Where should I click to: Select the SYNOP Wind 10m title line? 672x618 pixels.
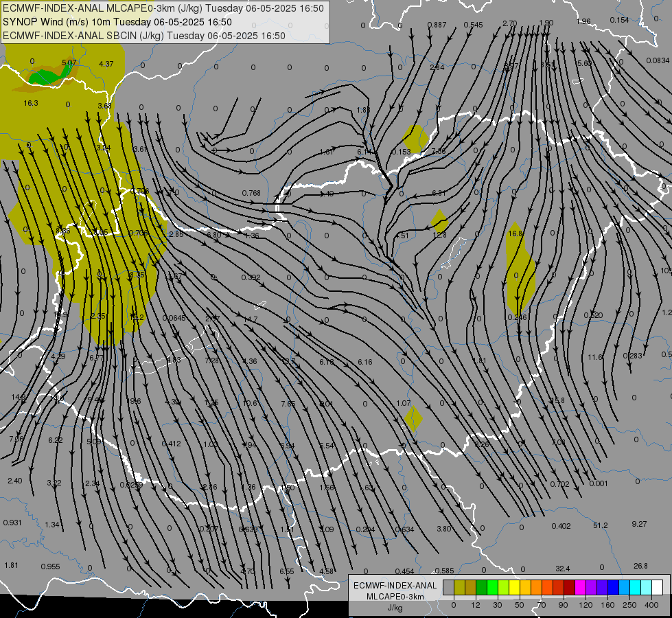pos(117,22)
